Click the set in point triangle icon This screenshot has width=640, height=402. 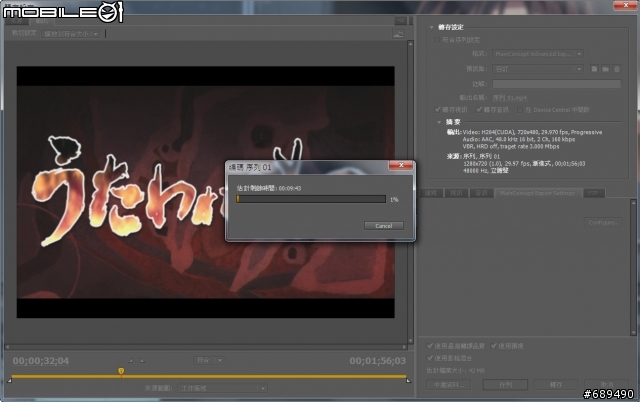point(131,360)
